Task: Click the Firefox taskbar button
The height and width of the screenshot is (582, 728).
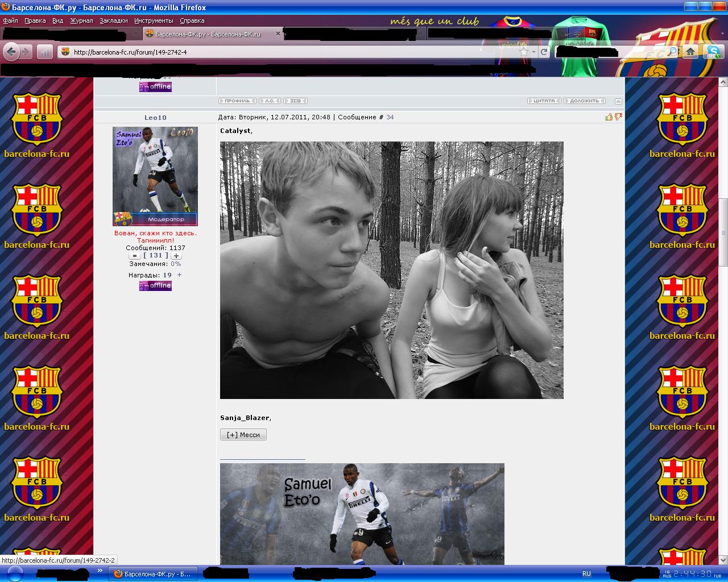Action: [x=153, y=573]
